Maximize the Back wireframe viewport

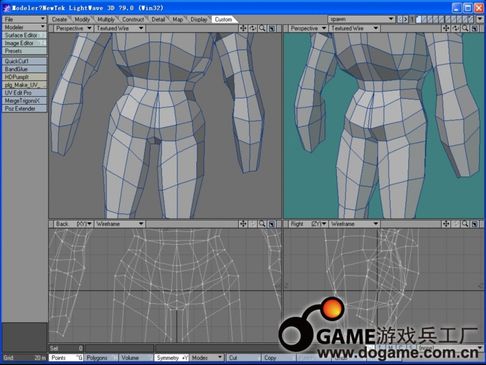pyautogui.click(x=272, y=224)
